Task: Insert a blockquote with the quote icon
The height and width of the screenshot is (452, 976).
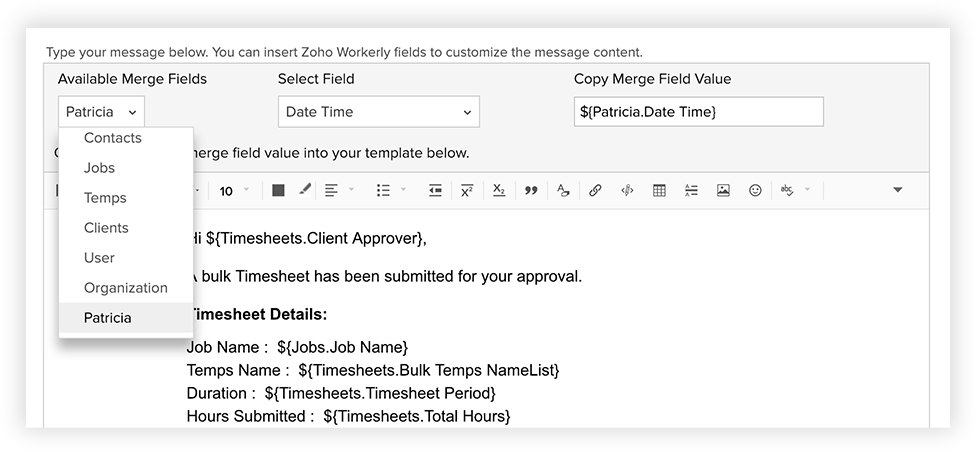Action: pyautogui.click(x=531, y=191)
